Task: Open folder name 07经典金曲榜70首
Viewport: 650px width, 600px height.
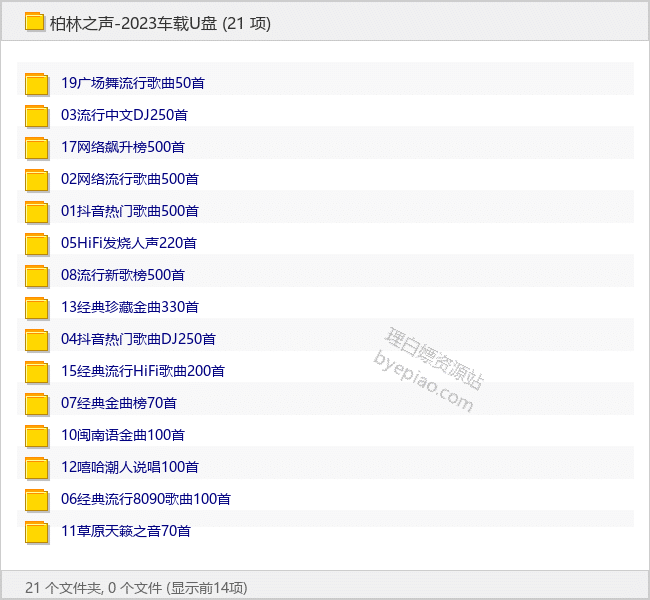Action: [119, 403]
